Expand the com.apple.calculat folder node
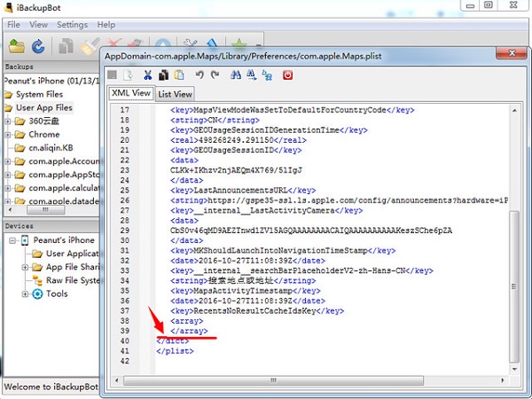Viewport: 532px width, 399px height. (x=8, y=188)
